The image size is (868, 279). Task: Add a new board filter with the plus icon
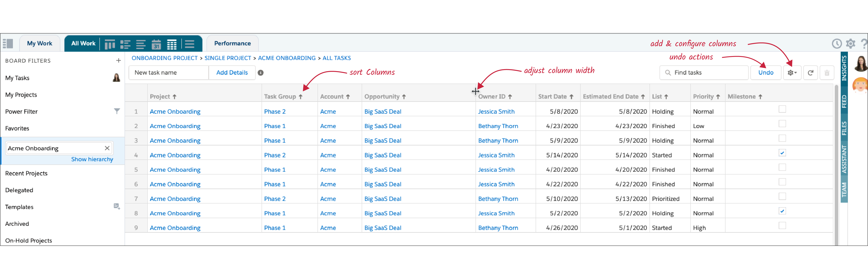(x=119, y=60)
